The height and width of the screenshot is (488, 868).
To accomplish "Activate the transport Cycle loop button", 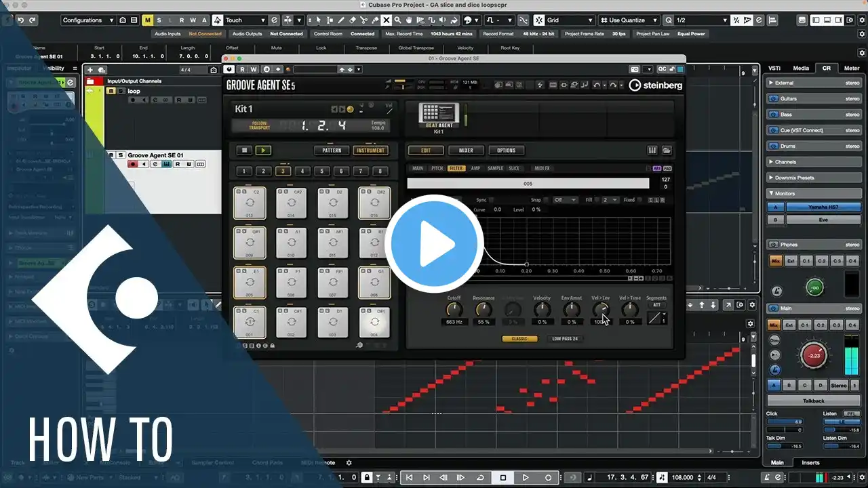I will [480, 478].
